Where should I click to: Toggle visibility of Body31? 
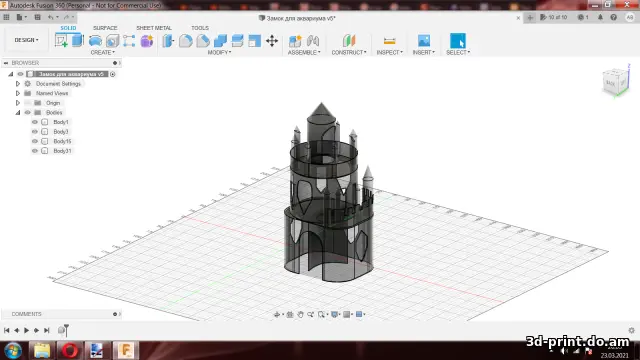(x=35, y=151)
